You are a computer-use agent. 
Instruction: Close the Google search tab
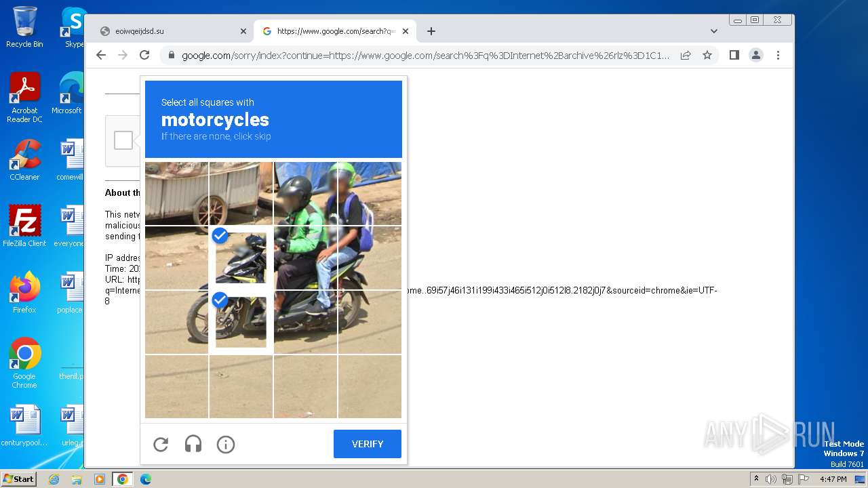coord(406,31)
